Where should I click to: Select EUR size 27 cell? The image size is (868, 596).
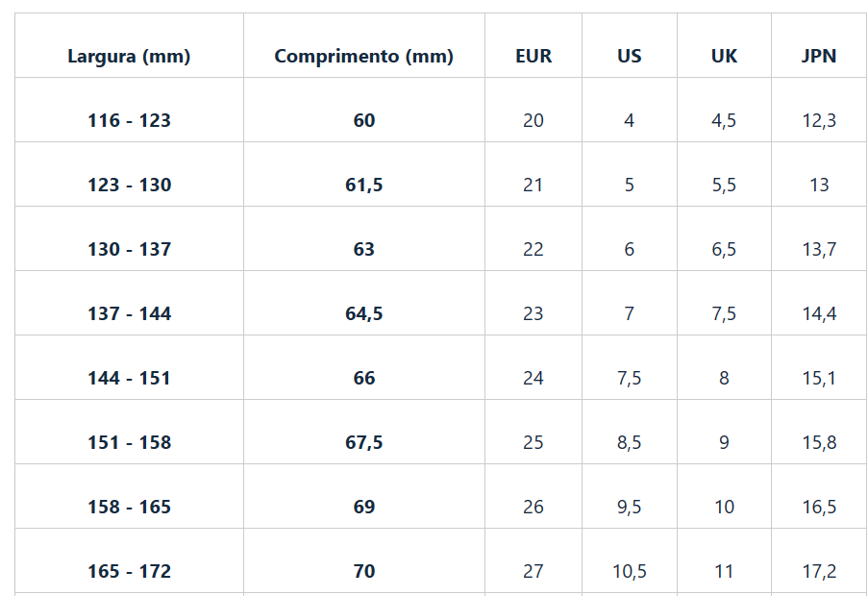coord(533,571)
